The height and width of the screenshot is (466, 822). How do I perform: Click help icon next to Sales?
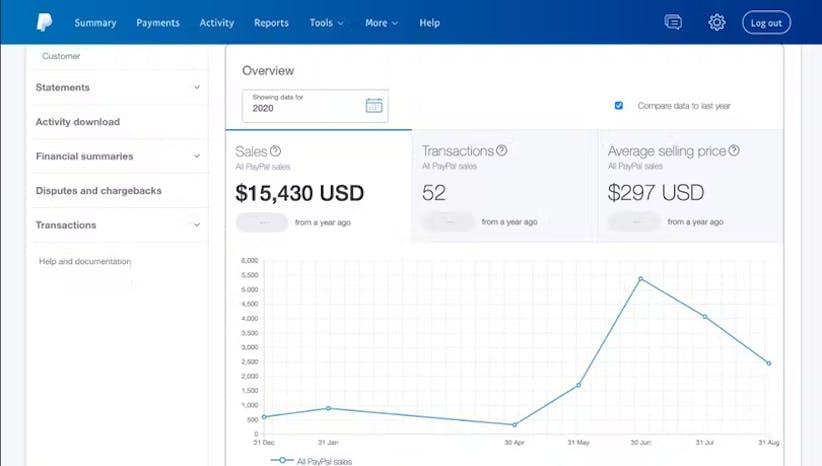(275, 151)
